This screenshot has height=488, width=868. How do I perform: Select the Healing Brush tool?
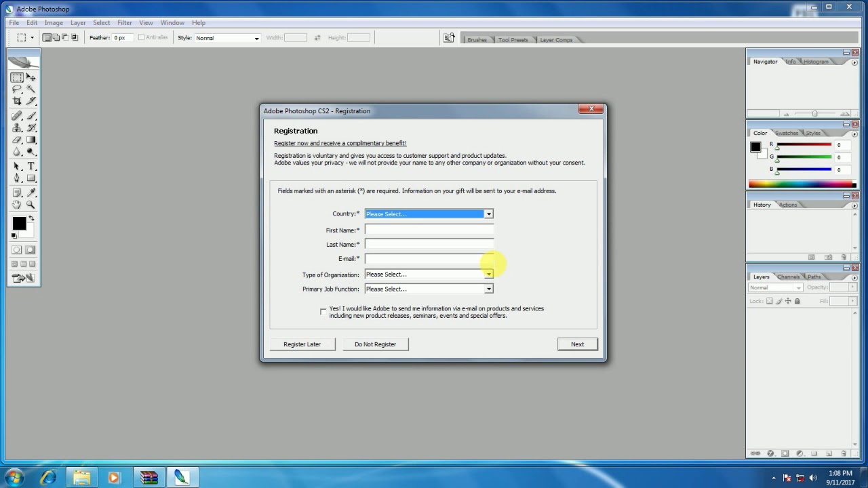[17, 116]
